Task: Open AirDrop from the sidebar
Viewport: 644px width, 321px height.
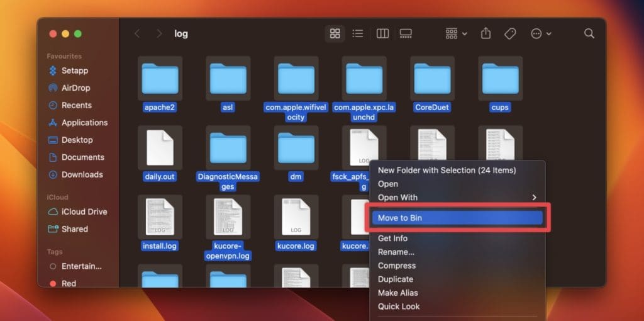Action: pyautogui.click(x=75, y=88)
